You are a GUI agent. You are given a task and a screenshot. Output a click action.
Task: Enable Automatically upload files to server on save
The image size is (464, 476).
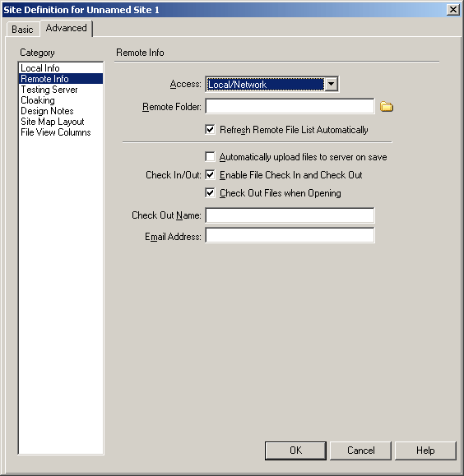210,157
